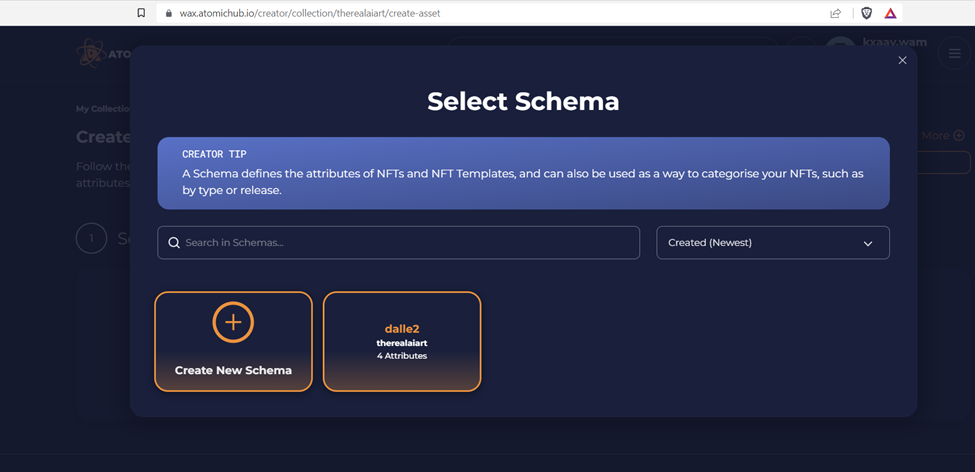This screenshot has height=472, width=975.
Task: Click the orange plus circle icon
Action: point(233,322)
